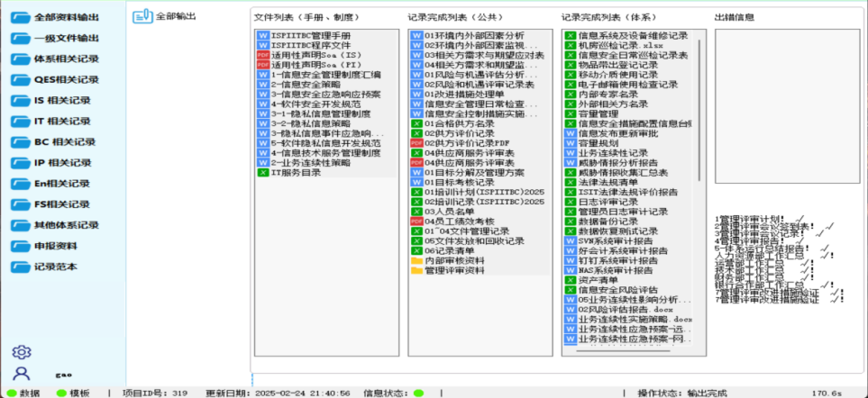Select 电子邮箱使用检查记录
The width and height of the screenshot is (868, 398).
point(628,85)
